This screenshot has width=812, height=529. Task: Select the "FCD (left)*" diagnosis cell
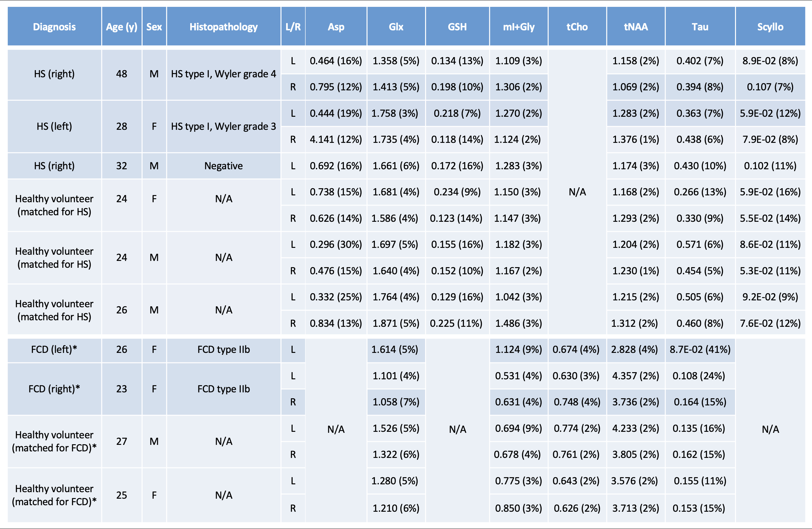(x=54, y=349)
